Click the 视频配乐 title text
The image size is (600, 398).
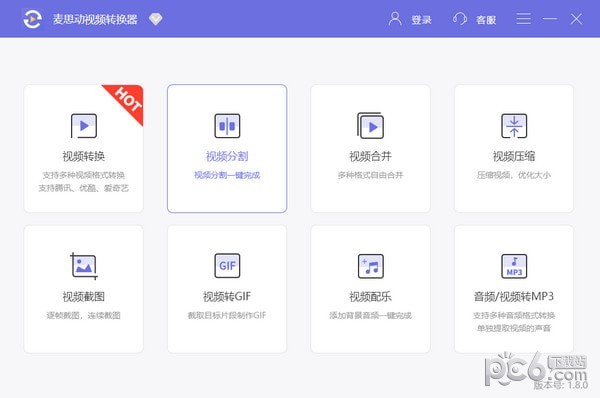(x=370, y=296)
